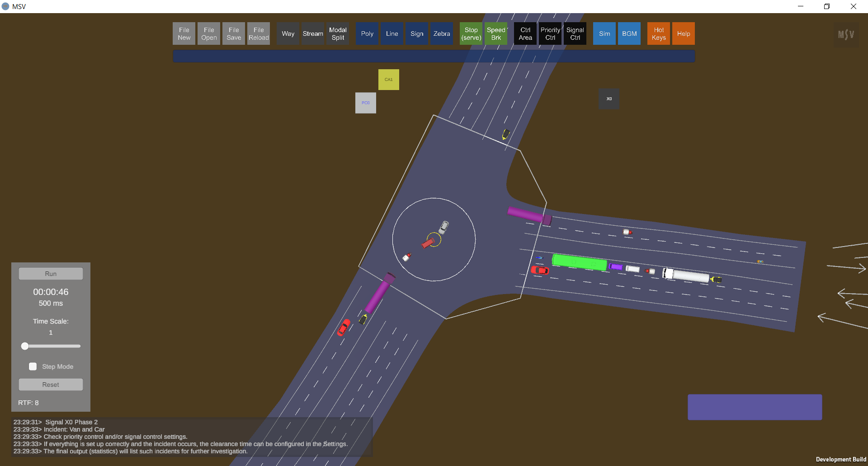The width and height of the screenshot is (868, 466).
Task: Click the PC0 priority control marker
Action: (x=366, y=103)
